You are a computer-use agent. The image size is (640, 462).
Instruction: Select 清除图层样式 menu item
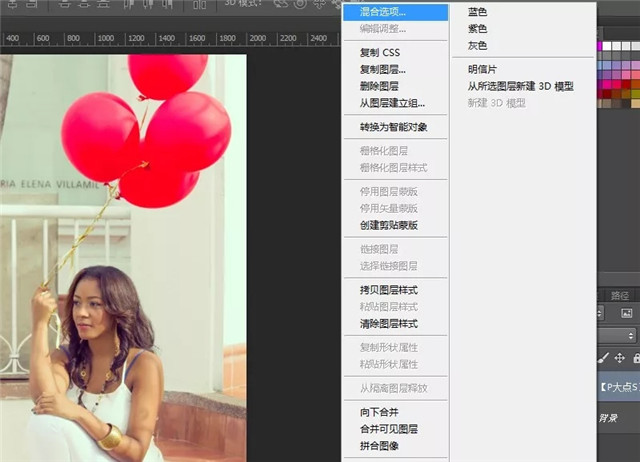(388, 323)
